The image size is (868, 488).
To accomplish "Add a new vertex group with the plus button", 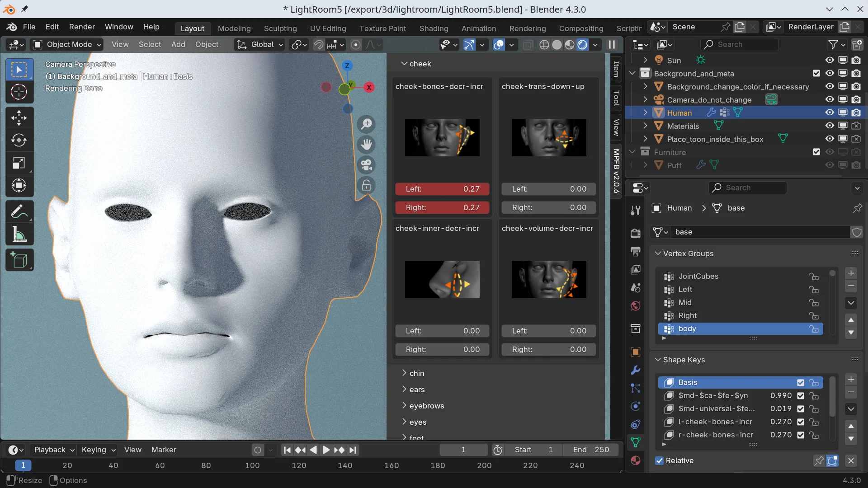I will pos(851,273).
